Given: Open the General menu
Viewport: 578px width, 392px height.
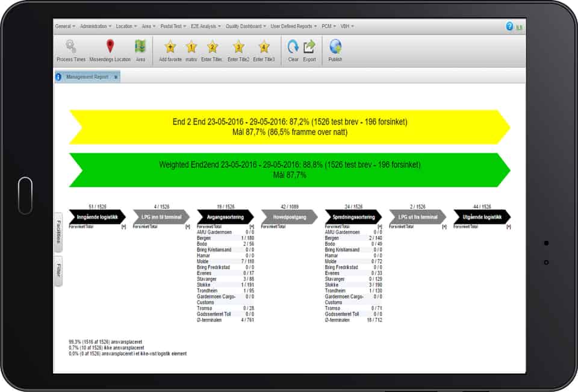Looking at the screenshot, I should (65, 26).
